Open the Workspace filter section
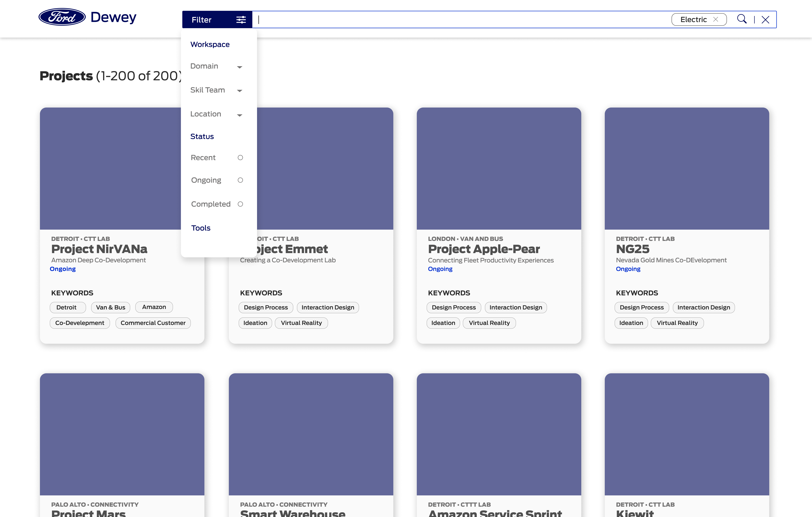Screen dimensions: 812x517 210,44
